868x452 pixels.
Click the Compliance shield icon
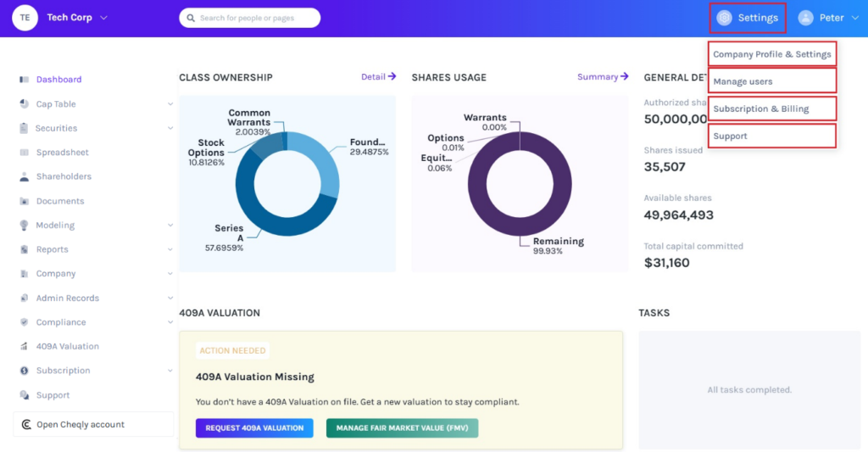tap(24, 322)
